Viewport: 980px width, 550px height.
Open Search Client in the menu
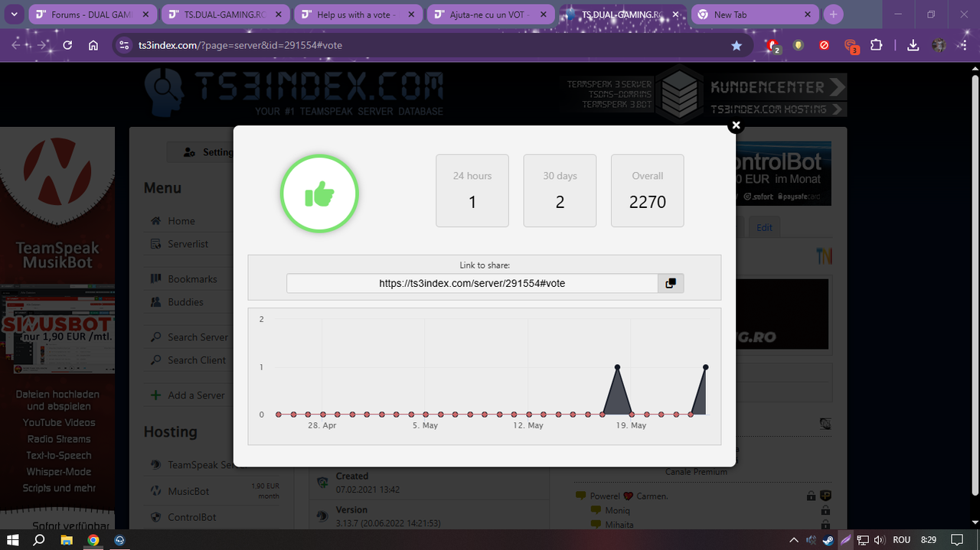tap(197, 360)
